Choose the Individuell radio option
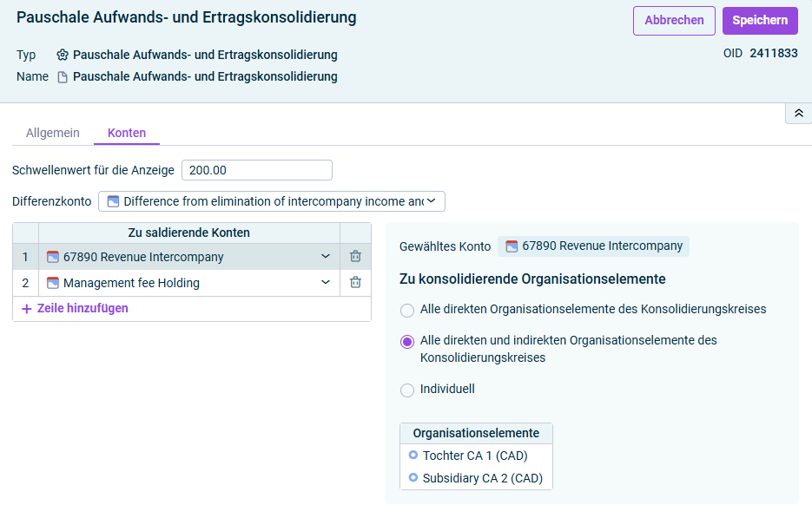Screen dimensions: 812x505 [x=407, y=390]
